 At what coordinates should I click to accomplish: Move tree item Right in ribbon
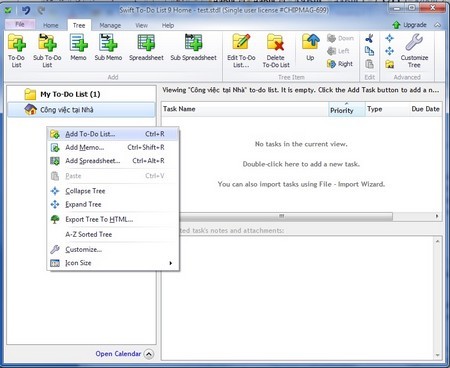(x=340, y=64)
